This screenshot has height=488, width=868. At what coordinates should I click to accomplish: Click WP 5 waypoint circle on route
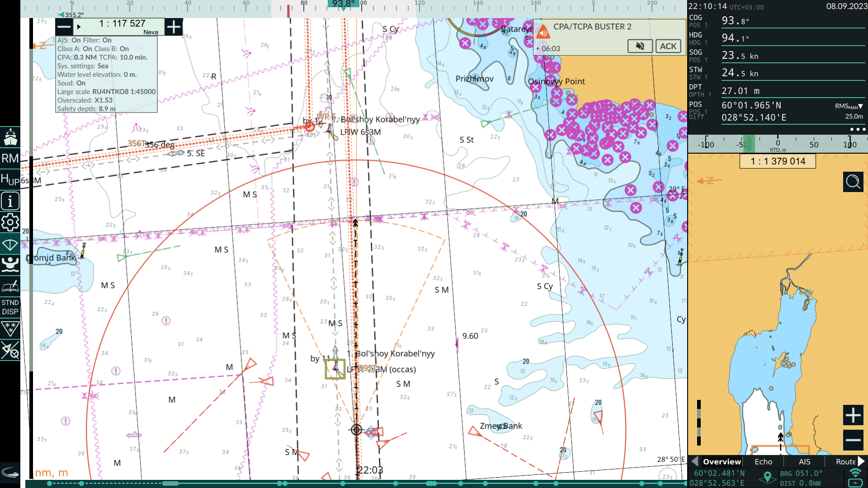[x=310, y=127]
